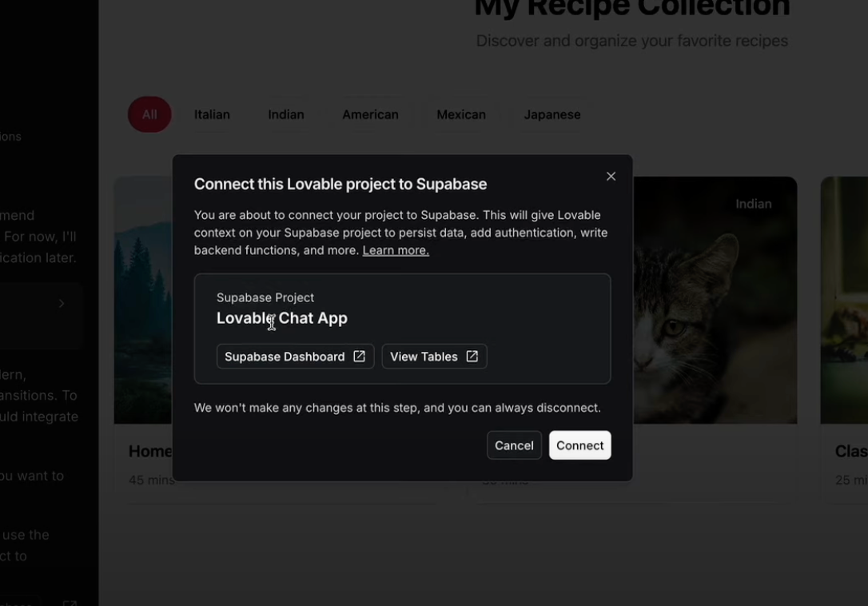Open the Supabase Dashboard button
The image size is (868, 606).
click(295, 357)
